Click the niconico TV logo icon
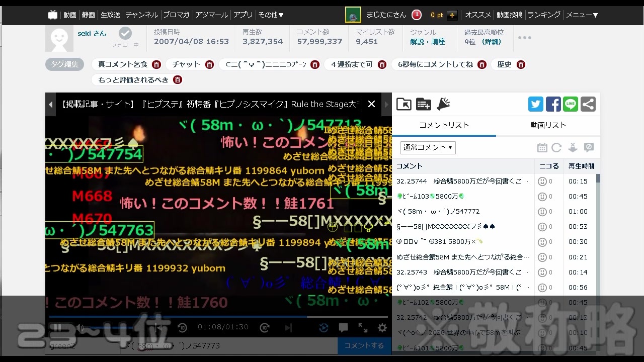The width and height of the screenshot is (644, 362). point(53,15)
